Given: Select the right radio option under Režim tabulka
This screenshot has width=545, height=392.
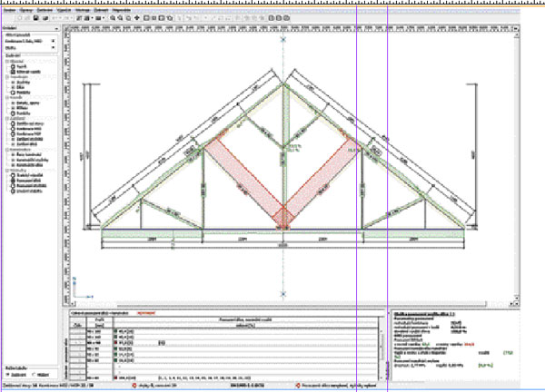Looking at the screenshot, I should pyautogui.click(x=35, y=373).
